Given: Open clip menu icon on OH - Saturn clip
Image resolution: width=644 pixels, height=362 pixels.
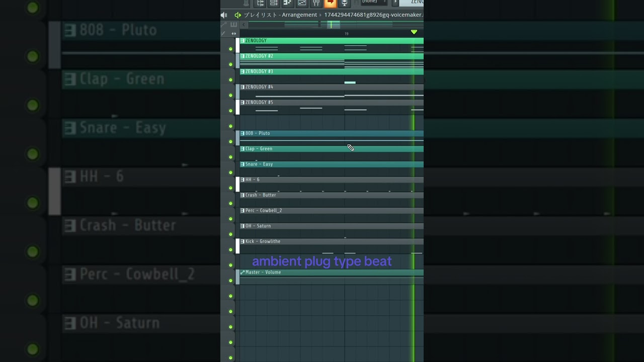Looking at the screenshot, I should coord(243,226).
